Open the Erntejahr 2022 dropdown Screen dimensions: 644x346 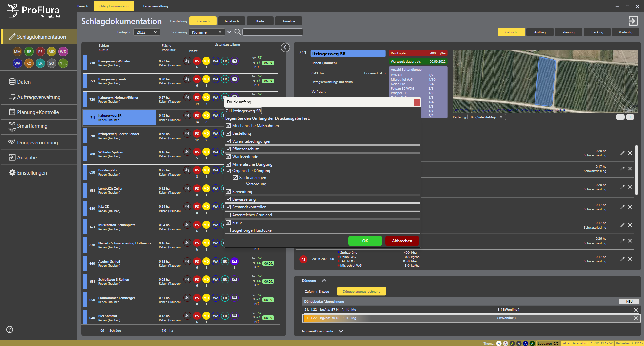[x=147, y=32]
